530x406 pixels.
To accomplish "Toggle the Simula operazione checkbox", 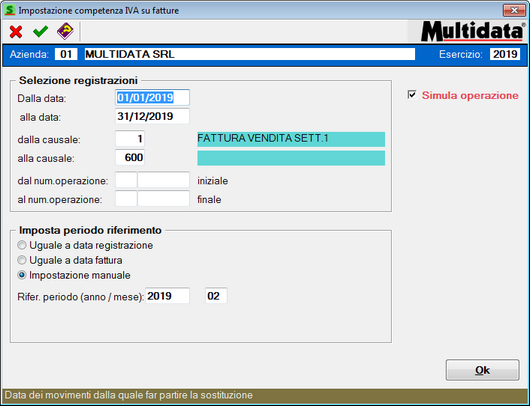I will click(x=412, y=95).
